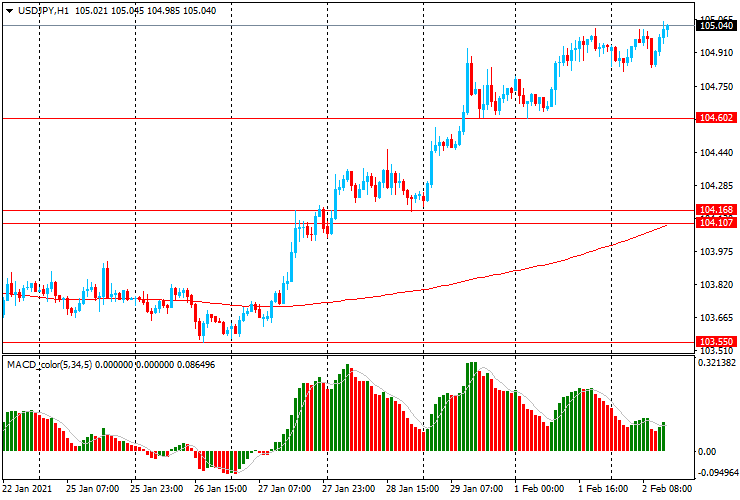Click the 104.750 price axis value
This screenshot has height=500, width=740.
click(x=716, y=86)
